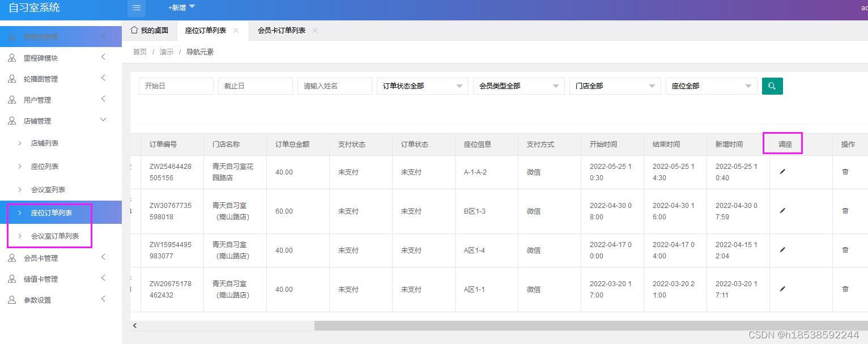Click the 轮播图管理 user icon

(12, 79)
